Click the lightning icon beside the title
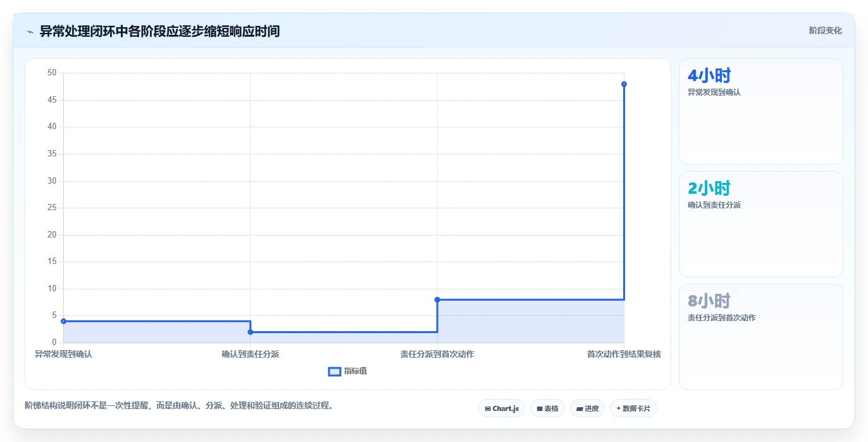Image resolution: width=868 pixels, height=442 pixels. pos(30,32)
